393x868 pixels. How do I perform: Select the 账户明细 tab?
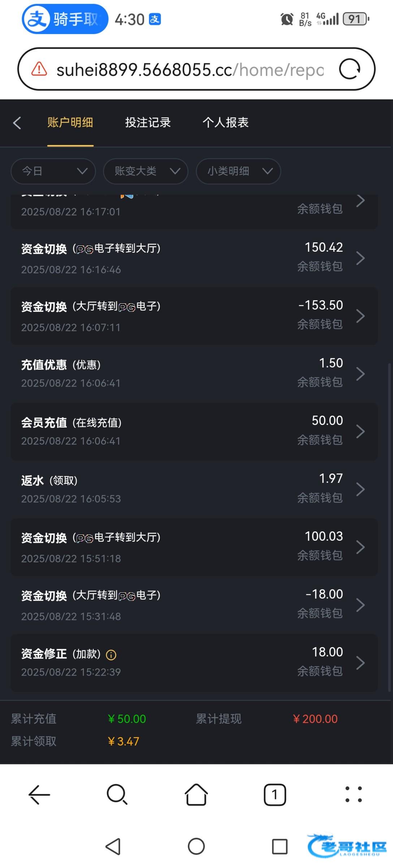coord(70,123)
